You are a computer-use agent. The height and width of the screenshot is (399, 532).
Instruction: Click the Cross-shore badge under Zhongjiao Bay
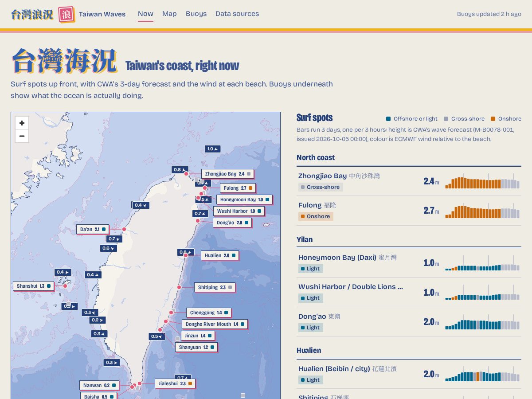321,187
